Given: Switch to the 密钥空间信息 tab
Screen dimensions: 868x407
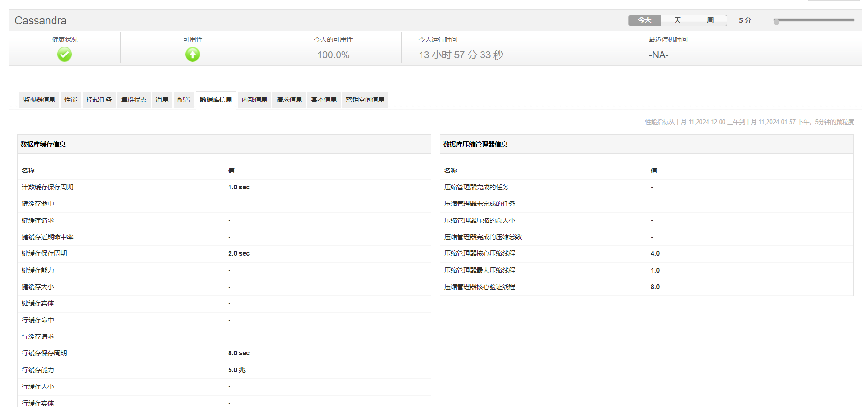Looking at the screenshot, I should [x=365, y=100].
